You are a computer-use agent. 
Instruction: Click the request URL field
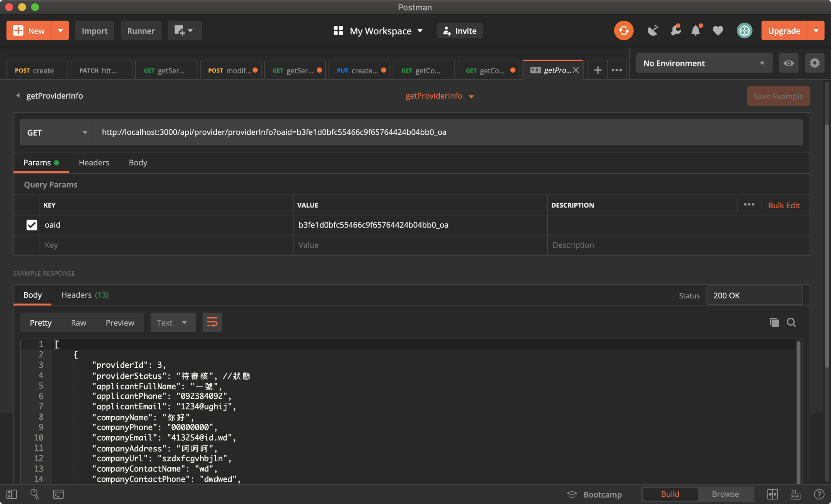click(x=448, y=133)
